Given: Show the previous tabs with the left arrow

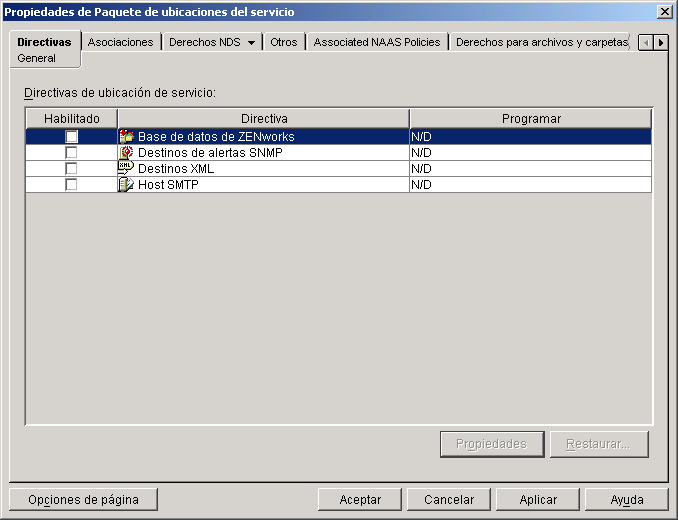Looking at the screenshot, I should [646, 43].
